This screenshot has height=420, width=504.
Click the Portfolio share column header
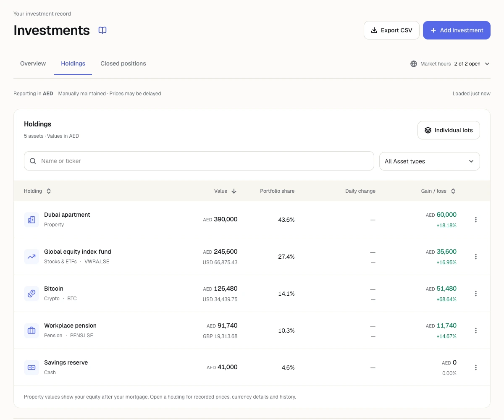pyautogui.click(x=277, y=191)
